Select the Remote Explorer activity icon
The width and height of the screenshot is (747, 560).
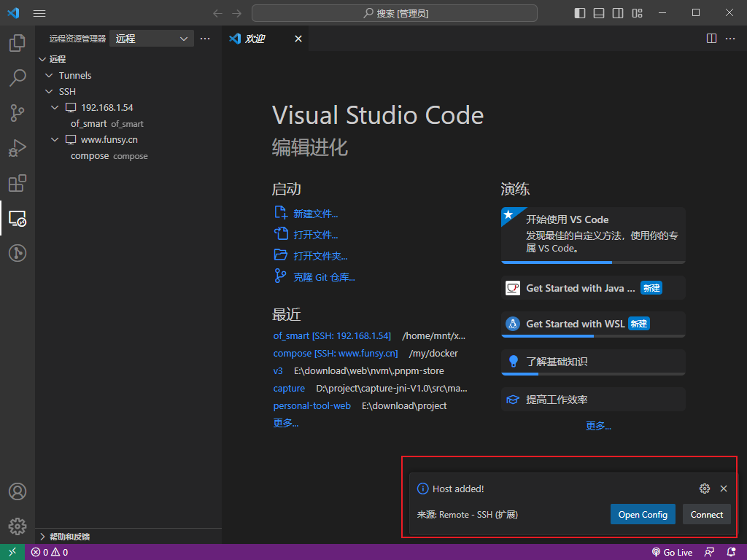pos(18,219)
